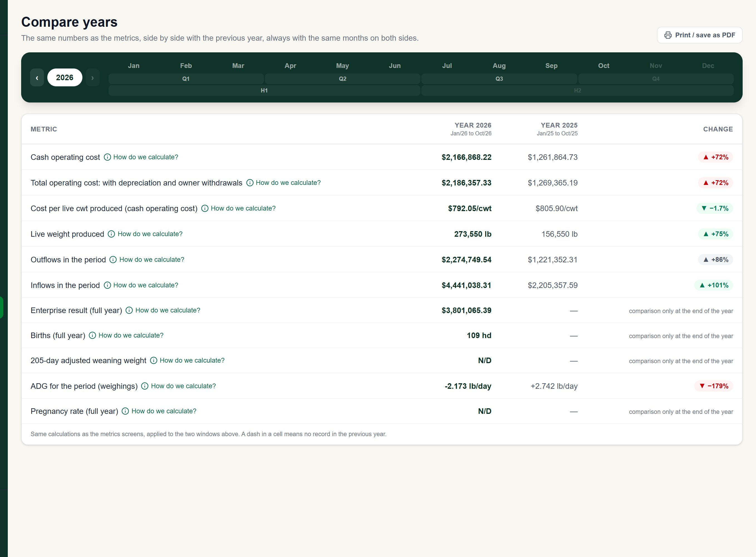Click the −1.7% change badge
This screenshot has height=557, width=756.
[715, 208]
